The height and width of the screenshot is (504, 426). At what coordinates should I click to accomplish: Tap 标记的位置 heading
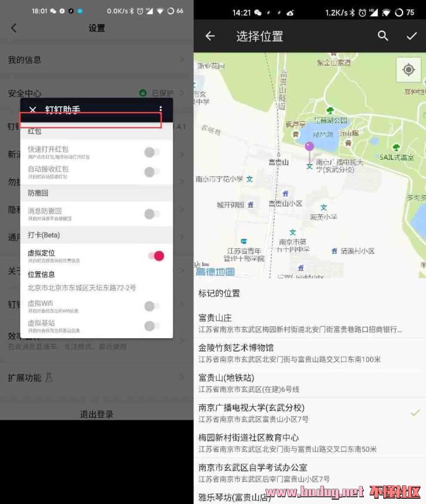click(219, 293)
